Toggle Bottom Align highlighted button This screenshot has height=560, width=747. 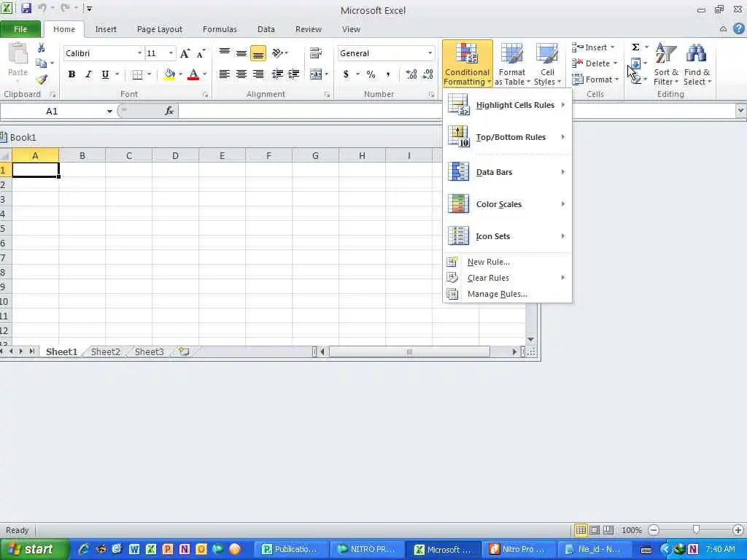coord(258,53)
